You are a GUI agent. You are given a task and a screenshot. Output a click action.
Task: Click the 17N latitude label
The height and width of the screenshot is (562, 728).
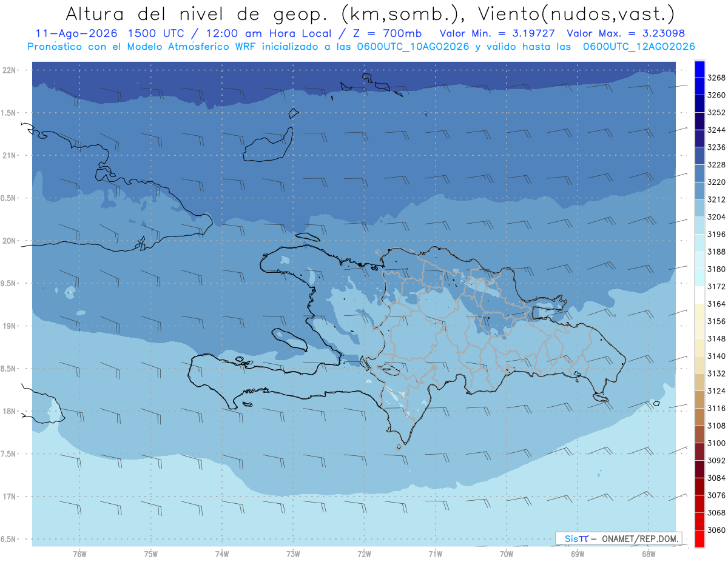[10, 497]
